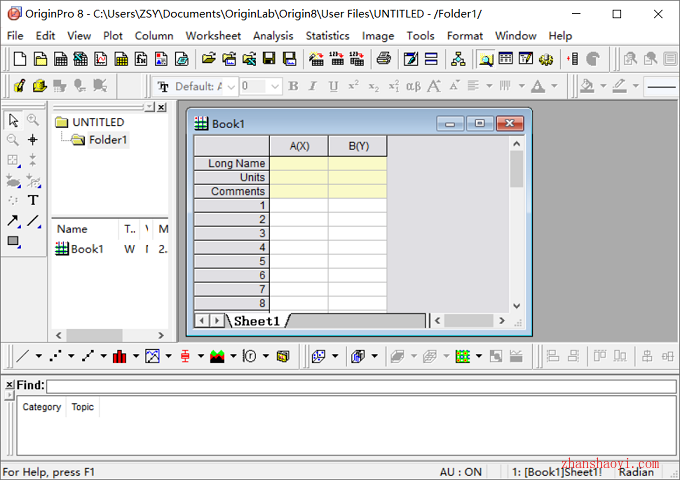Select the Text tool (T)
This screenshot has height=480, width=680.
coord(33,200)
